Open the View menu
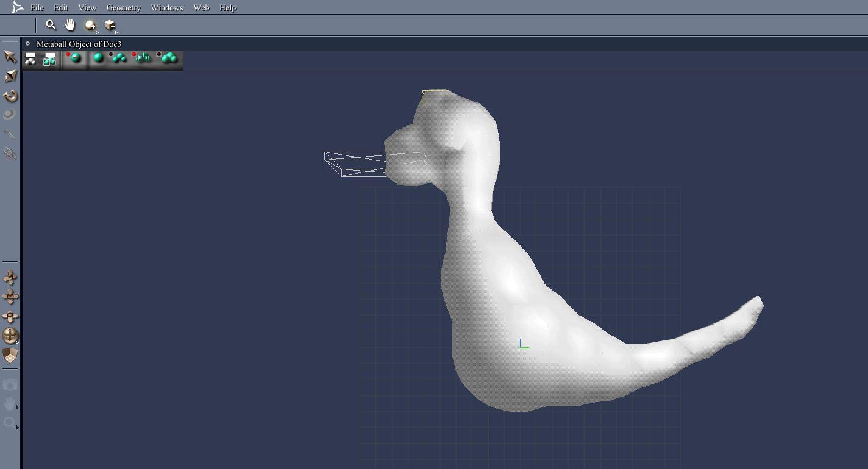This screenshot has height=469, width=868. tap(87, 7)
